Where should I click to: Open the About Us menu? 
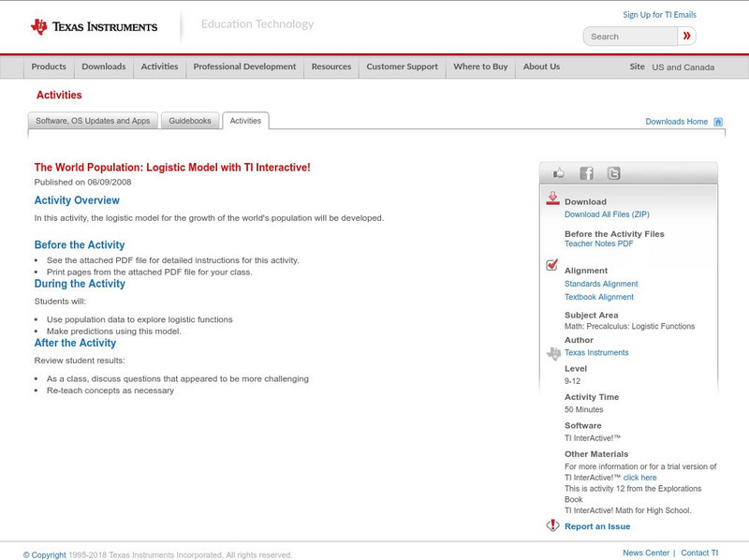coord(541,66)
